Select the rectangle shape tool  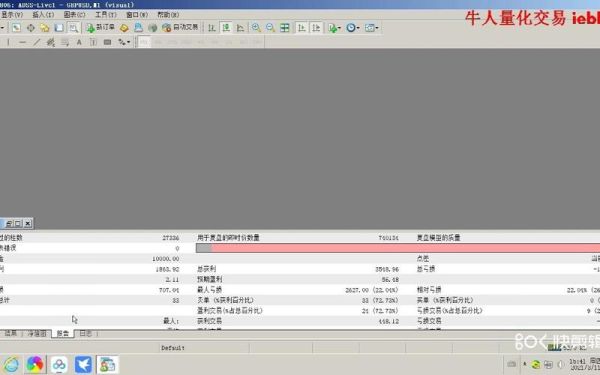108,42
